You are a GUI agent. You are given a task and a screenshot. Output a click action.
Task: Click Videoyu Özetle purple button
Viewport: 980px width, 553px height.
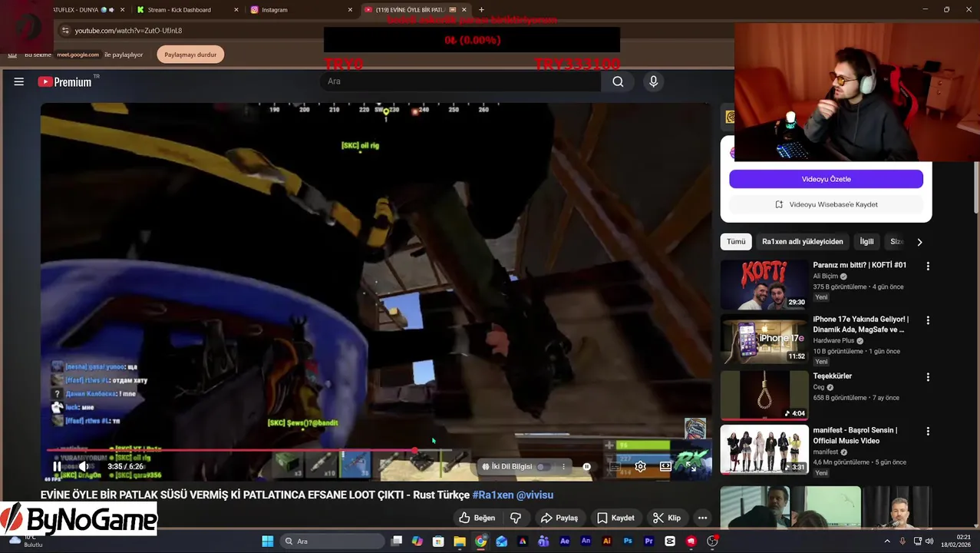(x=826, y=179)
